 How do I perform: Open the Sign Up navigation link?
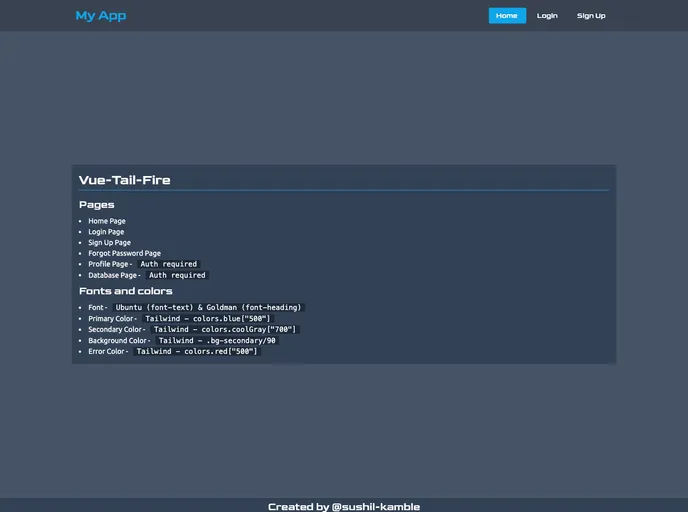point(591,16)
